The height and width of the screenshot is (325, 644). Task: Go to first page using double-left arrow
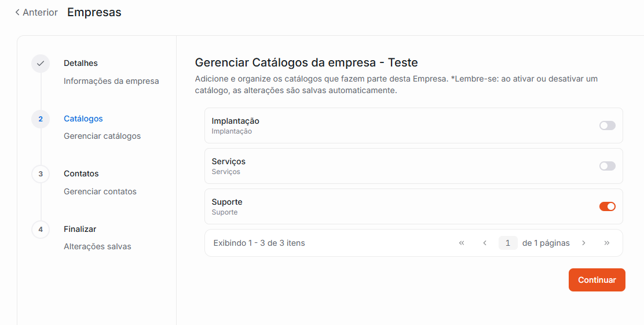pyautogui.click(x=462, y=243)
